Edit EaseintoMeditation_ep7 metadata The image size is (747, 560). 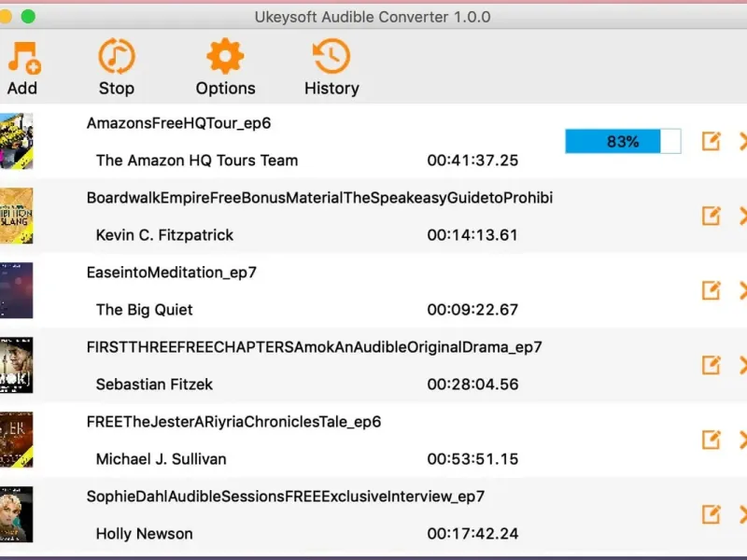[711, 290]
